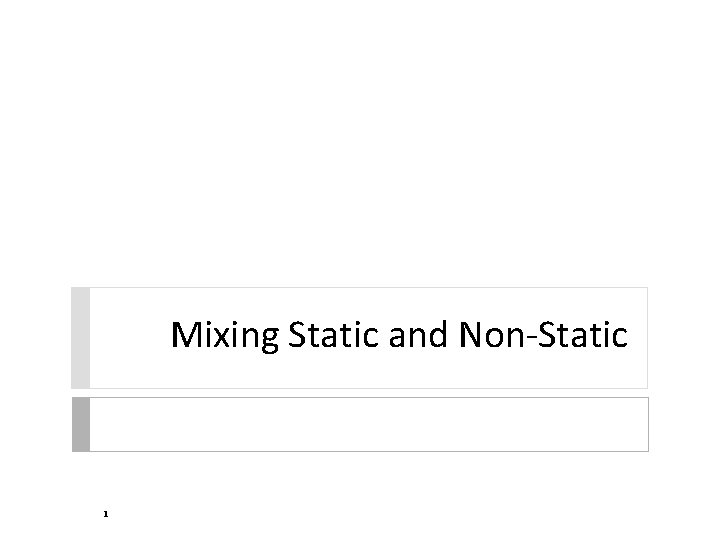Click the dark gray bar beside the subtitle box
The image size is (720, 540).
click(x=80, y=424)
